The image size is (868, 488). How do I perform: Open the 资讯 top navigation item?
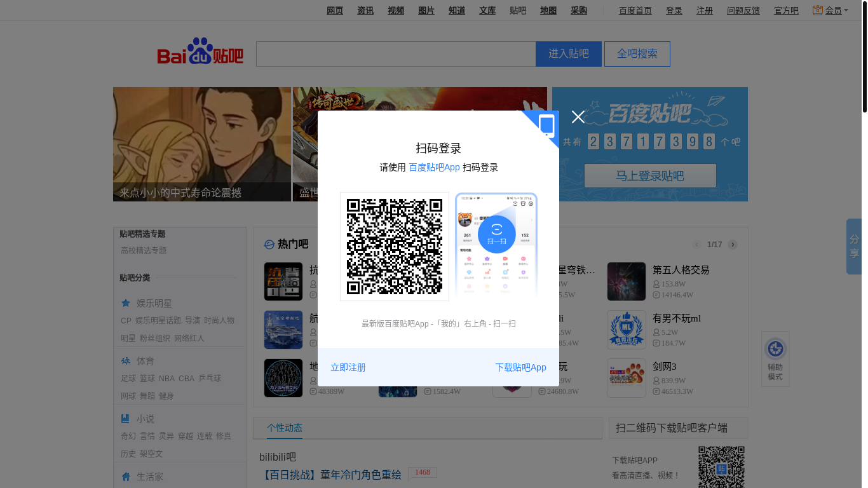(x=365, y=10)
